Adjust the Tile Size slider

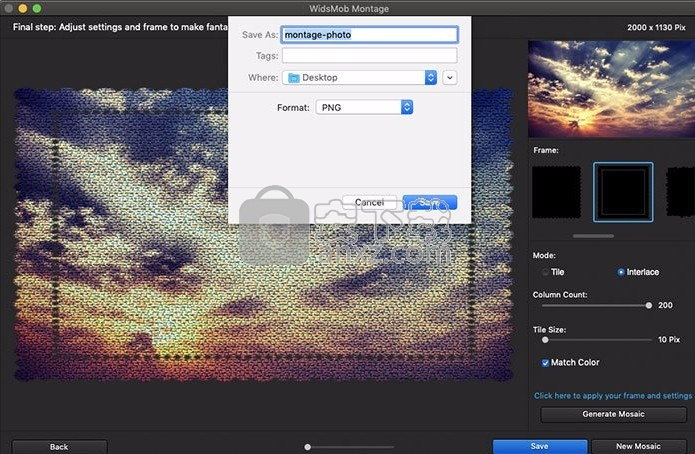[545, 340]
